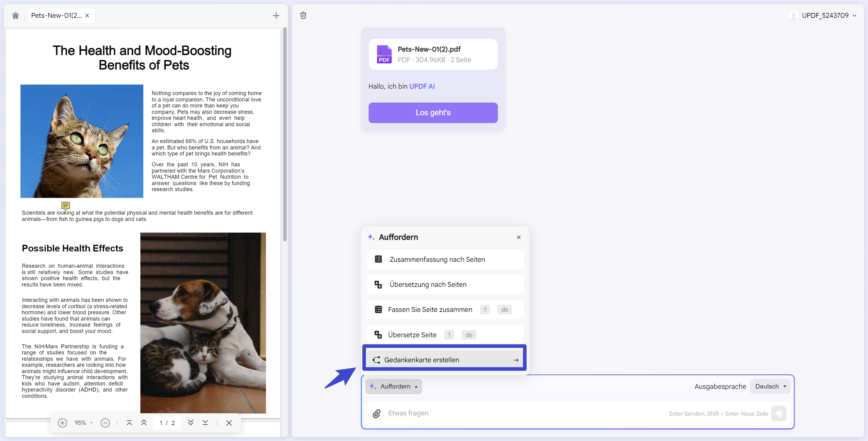Go to next page arrow
Viewport: 868px width, 441px height.
point(191,423)
